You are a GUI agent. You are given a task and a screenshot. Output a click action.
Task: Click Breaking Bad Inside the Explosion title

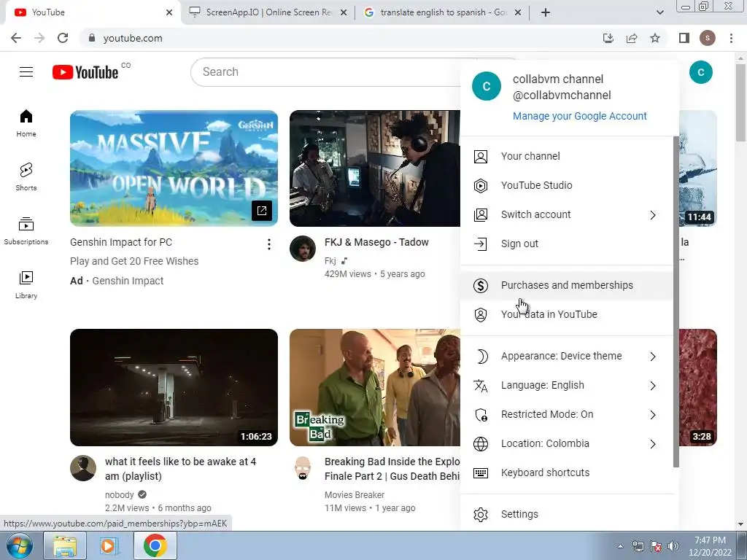tap(392, 469)
